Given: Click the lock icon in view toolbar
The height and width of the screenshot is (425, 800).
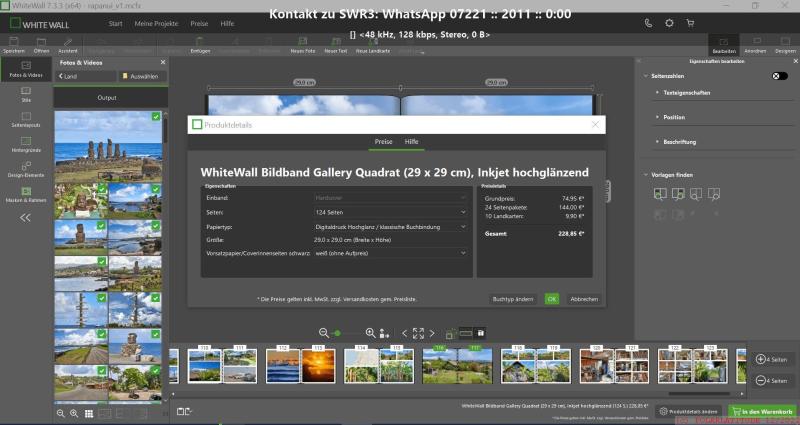Looking at the screenshot, I should [x=480, y=333].
